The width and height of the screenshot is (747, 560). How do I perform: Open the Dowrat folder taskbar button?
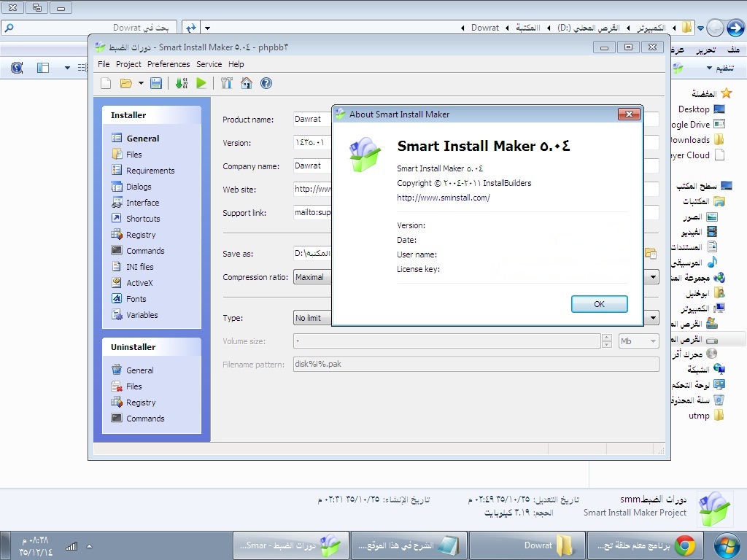pos(527,545)
